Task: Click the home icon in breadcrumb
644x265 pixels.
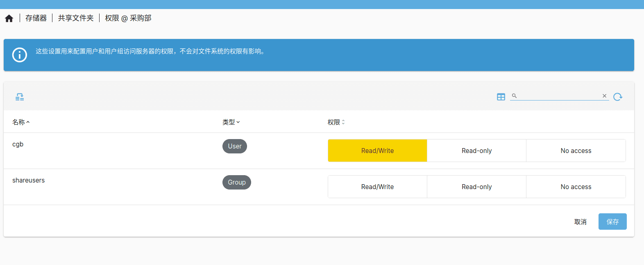Action: click(x=9, y=18)
